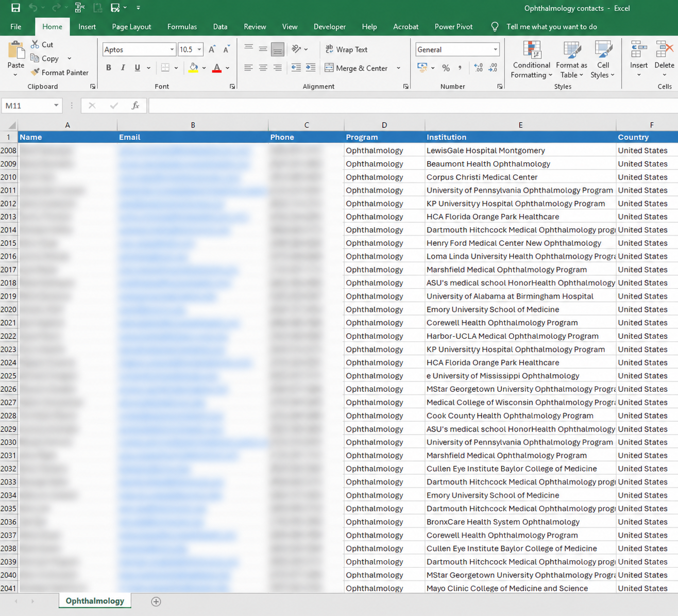Toggle center horizontal alignment

tap(263, 68)
